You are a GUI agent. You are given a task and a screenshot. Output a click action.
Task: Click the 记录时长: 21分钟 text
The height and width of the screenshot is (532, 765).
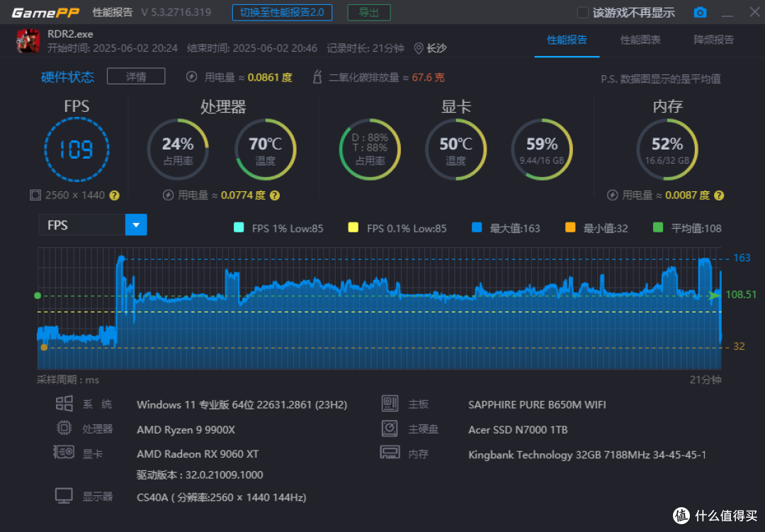(365, 48)
